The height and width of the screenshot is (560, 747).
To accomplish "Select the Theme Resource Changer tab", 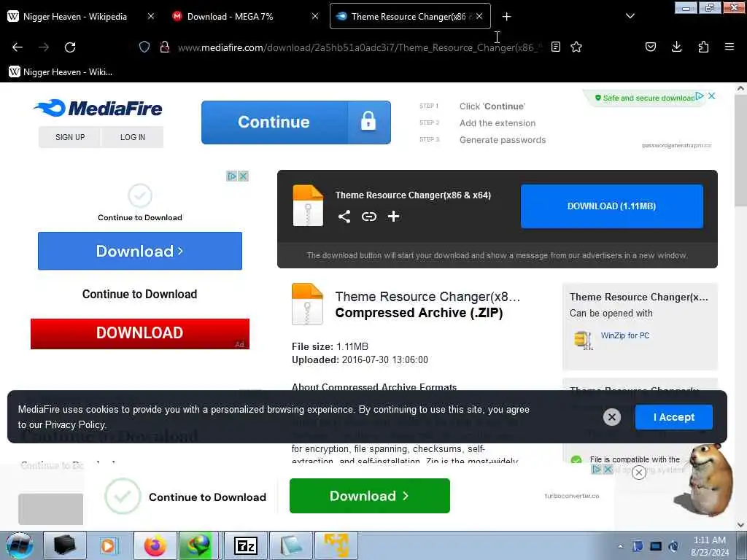I will pos(409,16).
